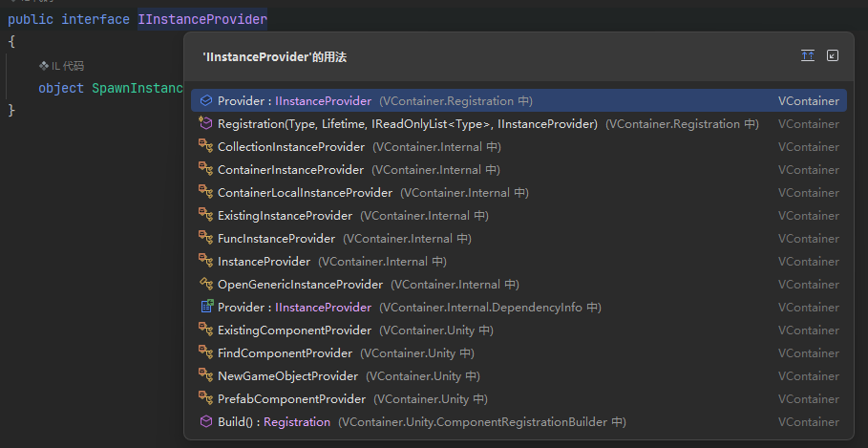Click the field icon for DependencyInfo Provider

[204, 307]
